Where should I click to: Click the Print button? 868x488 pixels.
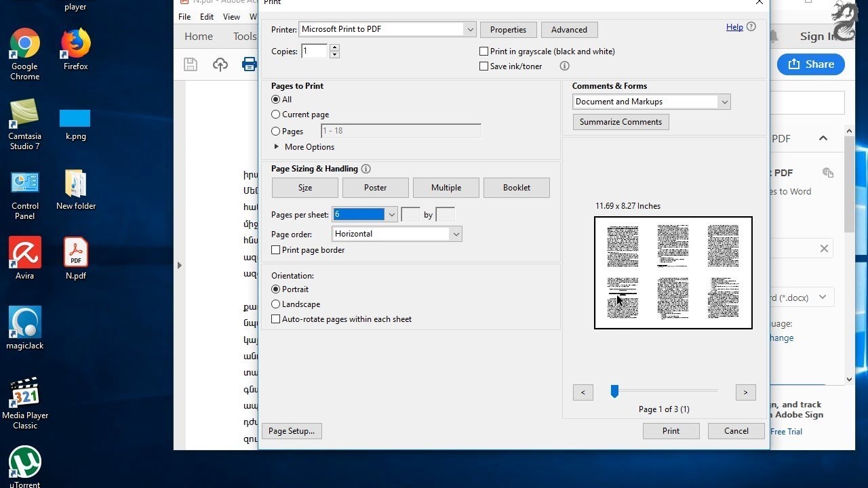coord(671,431)
